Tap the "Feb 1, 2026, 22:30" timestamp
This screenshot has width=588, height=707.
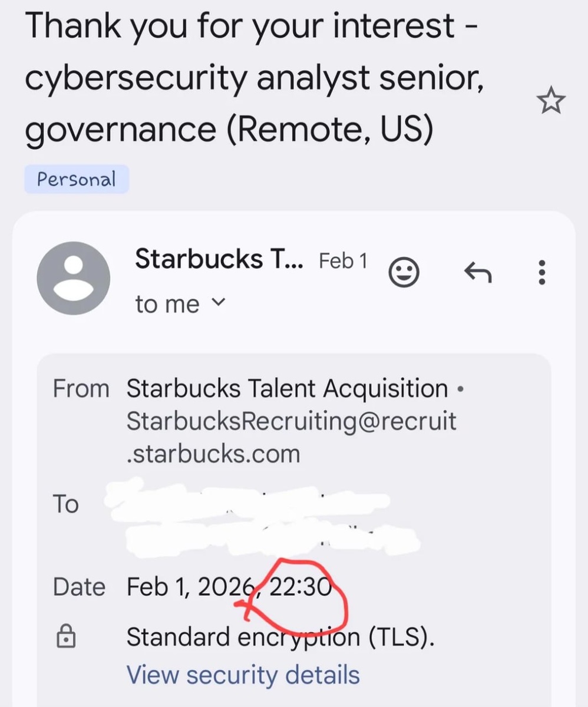(x=229, y=586)
